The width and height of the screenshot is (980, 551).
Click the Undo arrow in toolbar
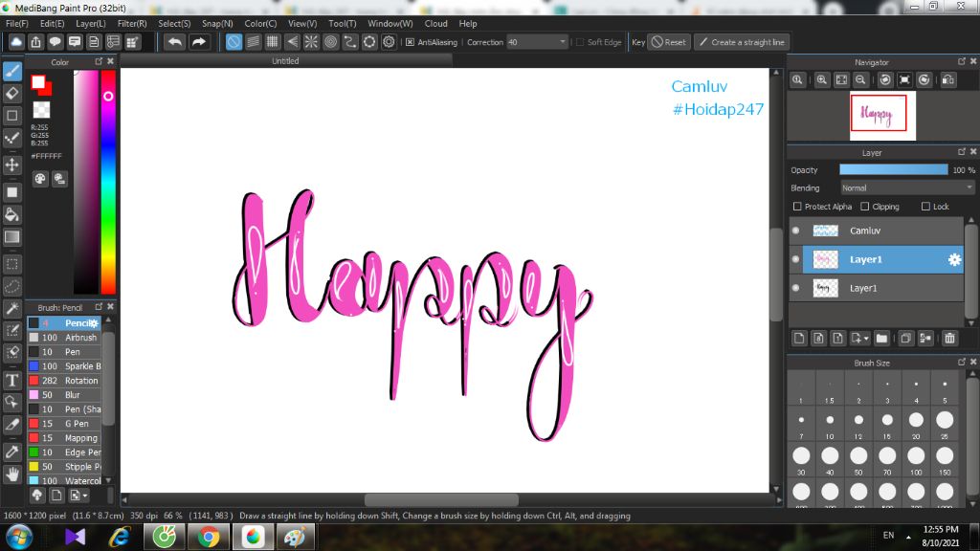pyautogui.click(x=175, y=42)
